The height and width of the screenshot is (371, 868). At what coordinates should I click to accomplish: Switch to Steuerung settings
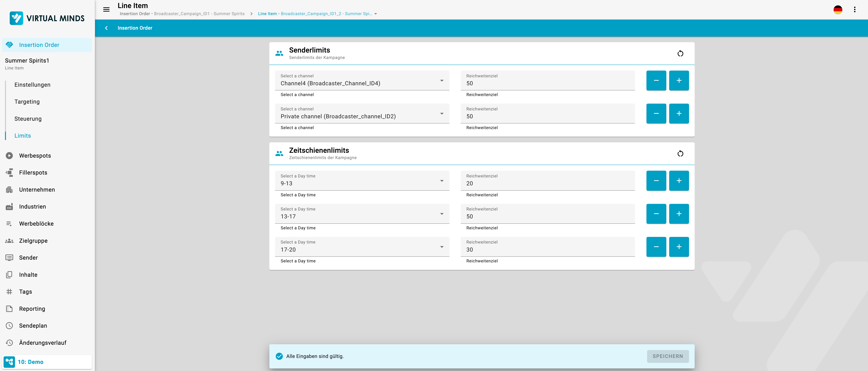coord(28,119)
